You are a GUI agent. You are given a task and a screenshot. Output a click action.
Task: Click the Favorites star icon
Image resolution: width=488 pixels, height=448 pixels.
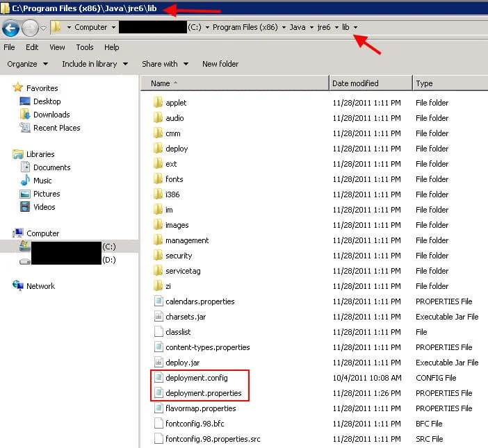click(17, 88)
